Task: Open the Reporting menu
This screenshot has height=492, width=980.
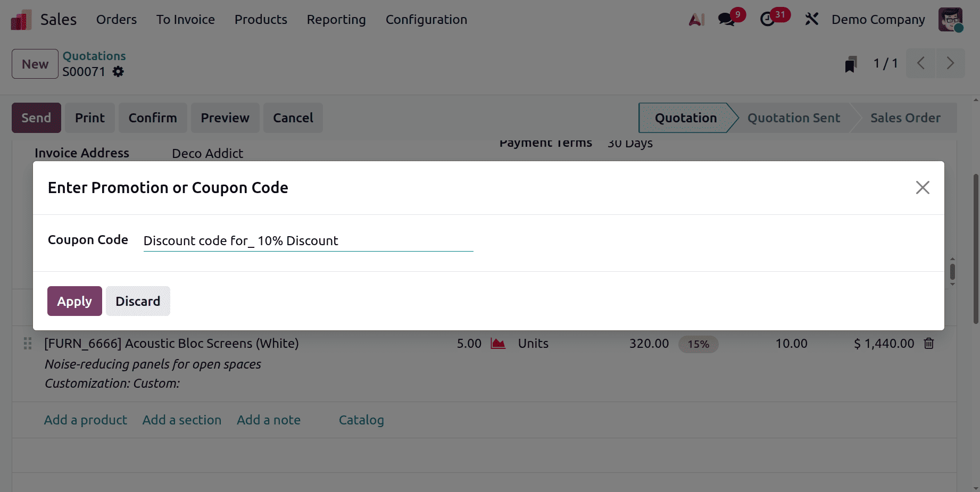Action: pyautogui.click(x=336, y=20)
